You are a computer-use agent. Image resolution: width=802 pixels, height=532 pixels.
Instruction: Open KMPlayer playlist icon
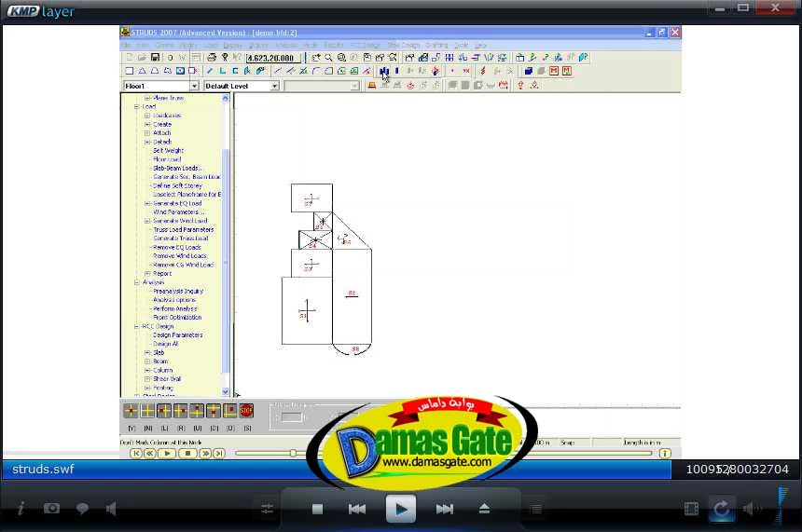536,509
